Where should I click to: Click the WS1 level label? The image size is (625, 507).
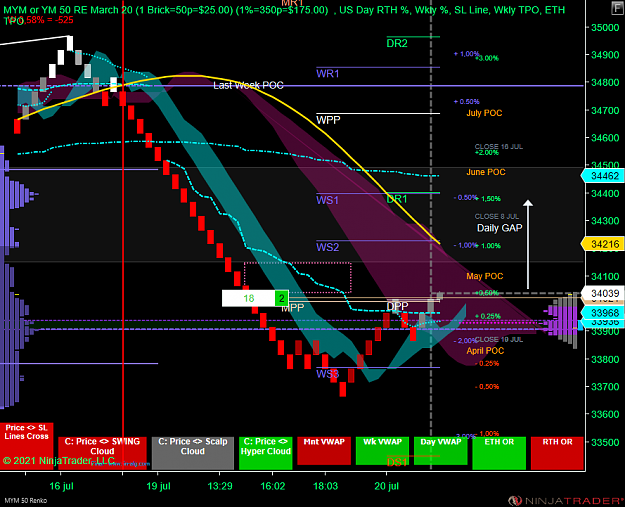[327, 200]
